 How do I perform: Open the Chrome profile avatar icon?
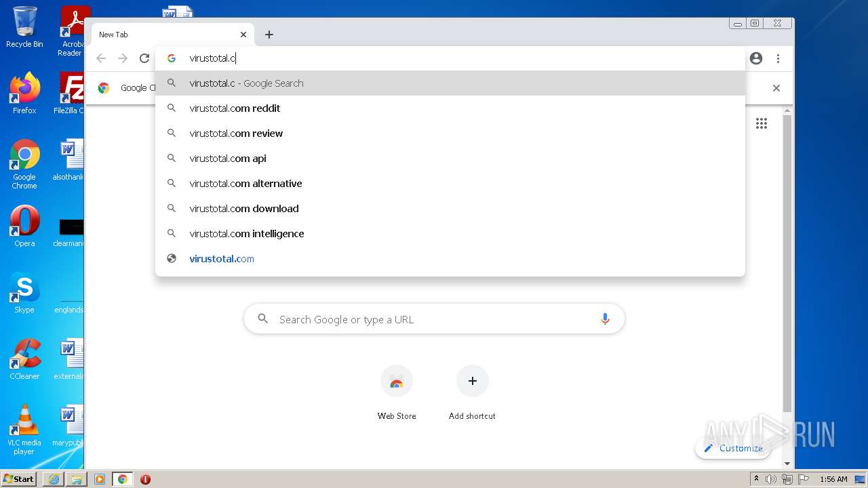[x=756, y=58]
